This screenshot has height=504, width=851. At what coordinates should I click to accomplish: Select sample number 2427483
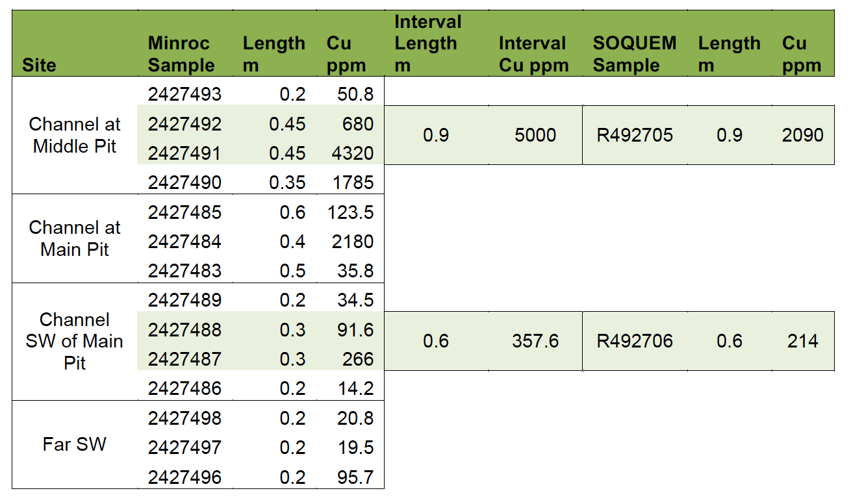(184, 271)
